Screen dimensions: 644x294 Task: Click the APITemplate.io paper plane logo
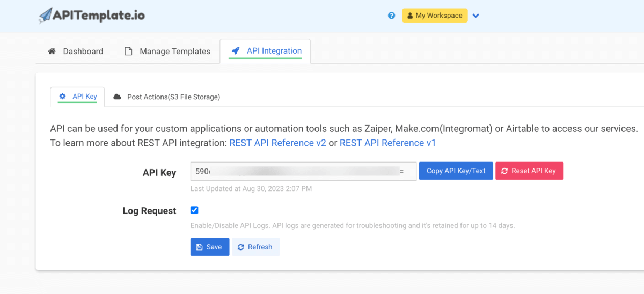tap(46, 16)
